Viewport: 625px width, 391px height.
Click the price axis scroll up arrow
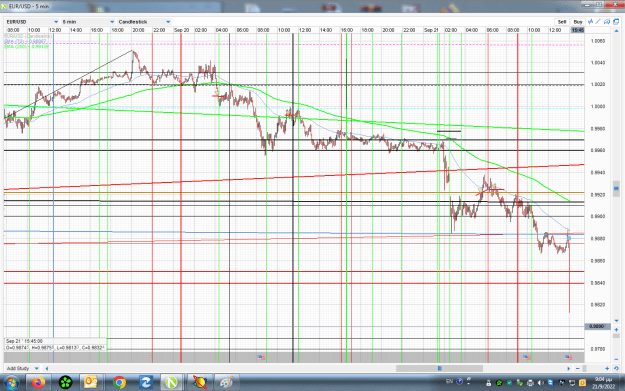point(616,31)
